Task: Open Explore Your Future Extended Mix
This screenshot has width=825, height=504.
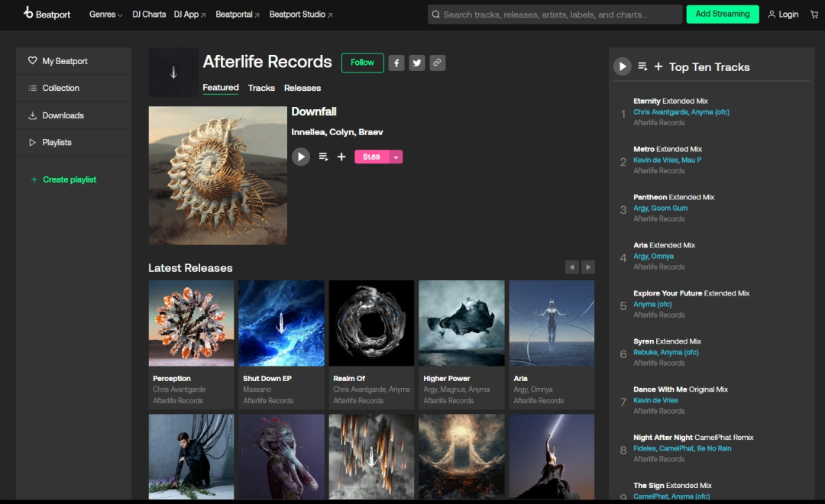Action: pyautogui.click(x=691, y=293)
